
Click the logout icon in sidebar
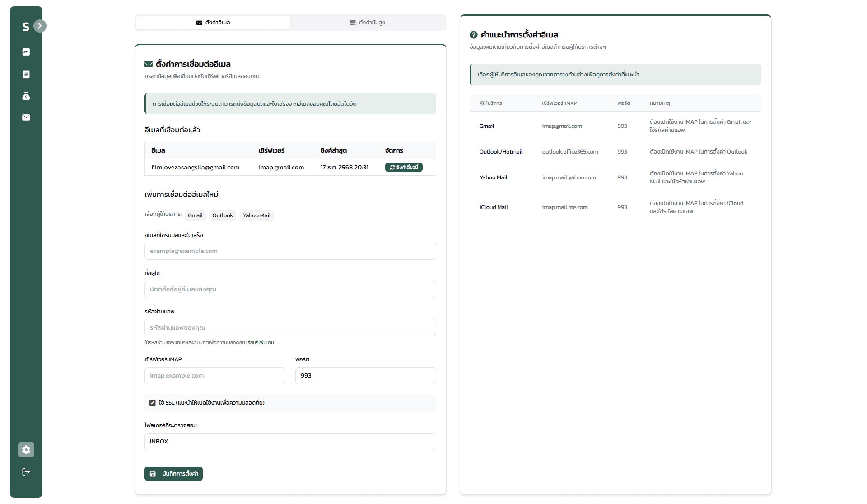coord(26,472)
